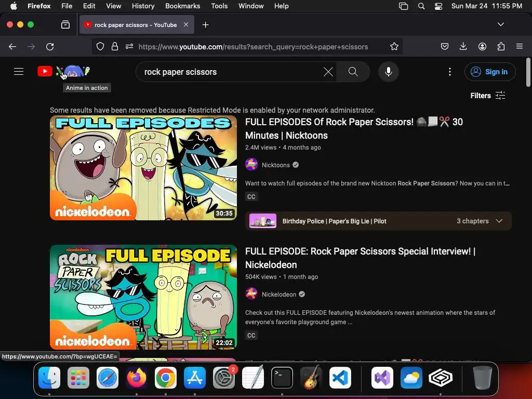The width and height of the screenshot is (532, 399).
Task: Open Terminal from the Dock
Action: (282, 378)
